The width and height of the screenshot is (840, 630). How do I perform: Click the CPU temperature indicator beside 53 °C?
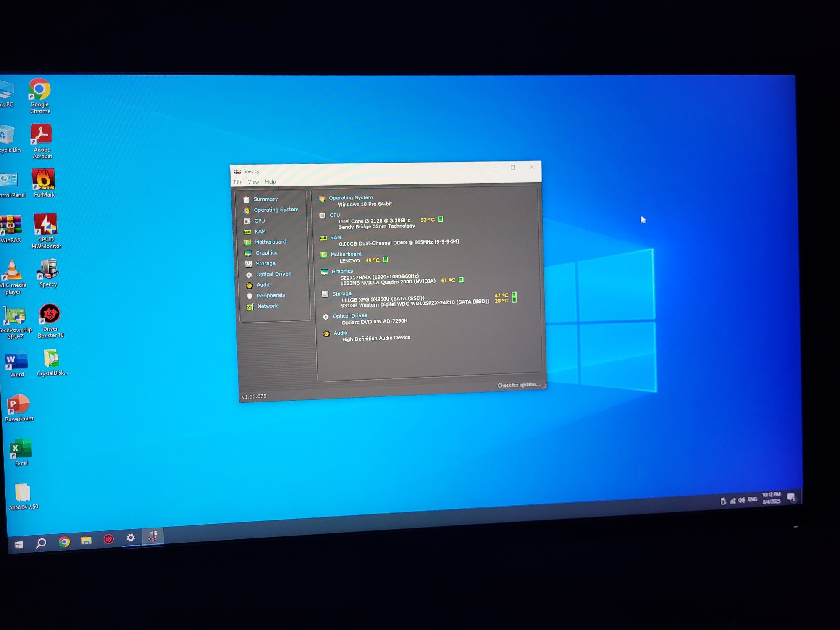441,219
